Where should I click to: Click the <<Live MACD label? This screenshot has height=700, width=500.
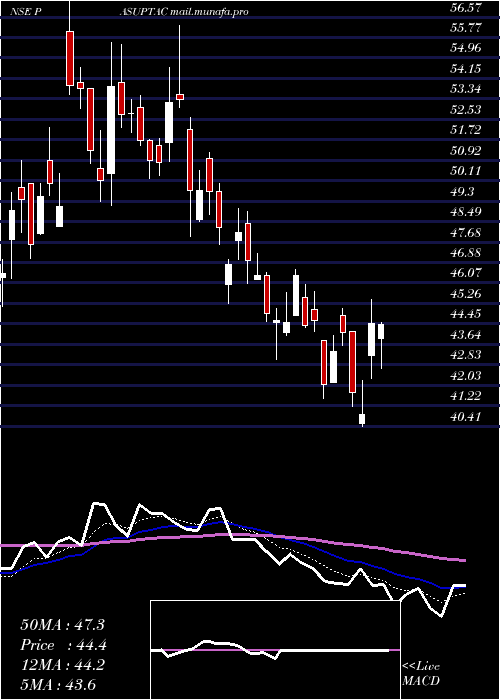(x=421, y=674)
